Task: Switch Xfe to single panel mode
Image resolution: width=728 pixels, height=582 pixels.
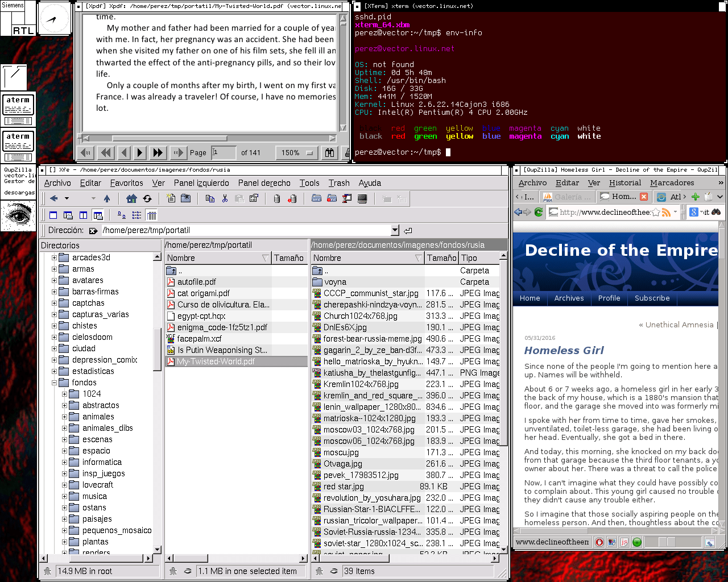Action: pyautogui.click(x=53, y=215)
